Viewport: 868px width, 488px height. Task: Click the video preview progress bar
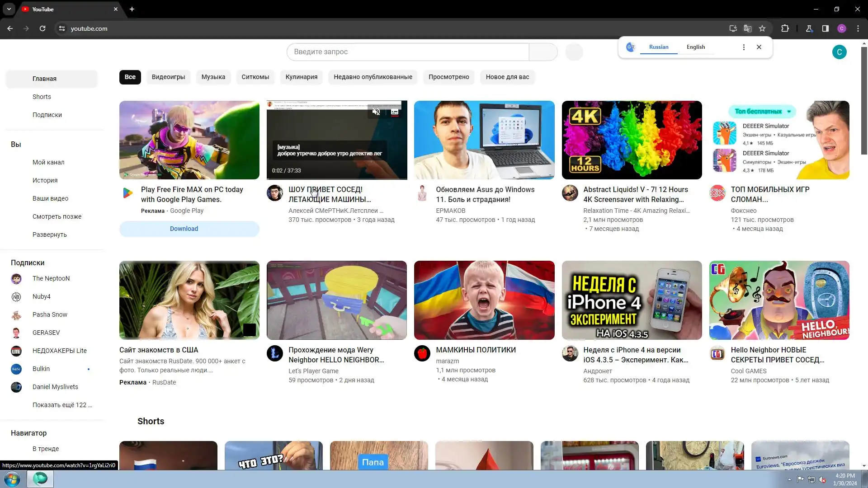[x=336, y=178]
